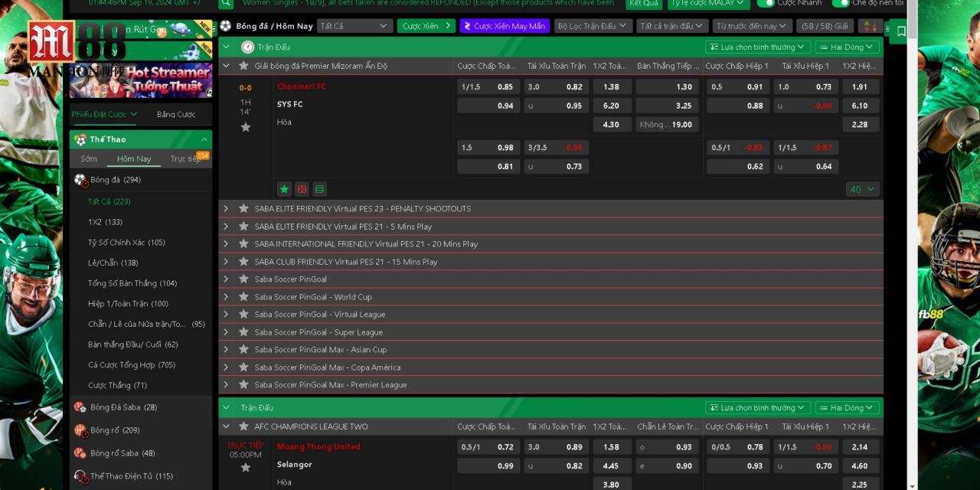Screen dimensions: 980x490
Task: Open first Lựa chọn bình thường dropdown
Action: pyautogui.click(x=758, y=47)
